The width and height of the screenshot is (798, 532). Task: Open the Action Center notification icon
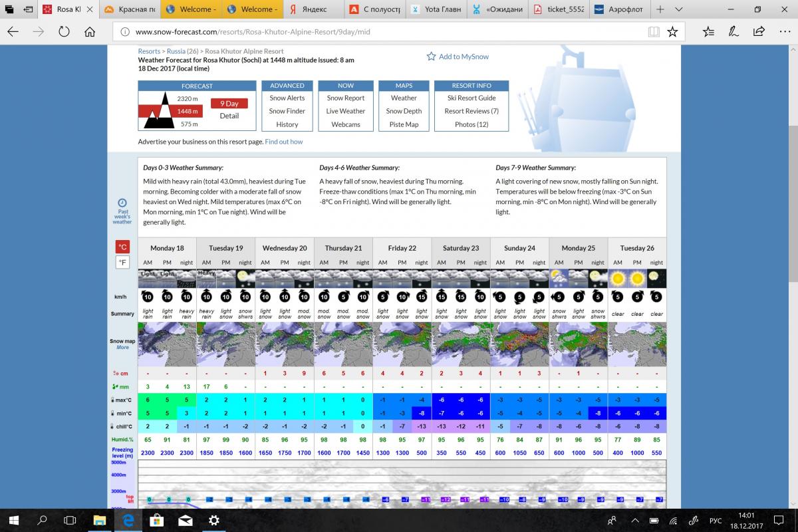click(779, 519)
